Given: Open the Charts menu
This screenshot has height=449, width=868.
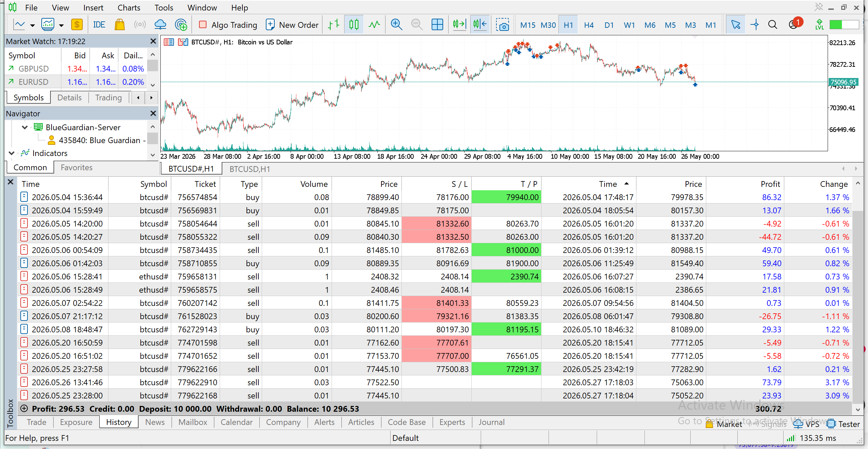Looking at the screenshot, I should coord(129,7).
